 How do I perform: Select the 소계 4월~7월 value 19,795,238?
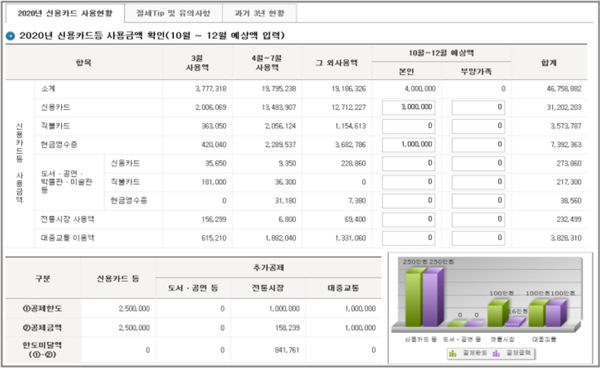[x=279, y=89]
